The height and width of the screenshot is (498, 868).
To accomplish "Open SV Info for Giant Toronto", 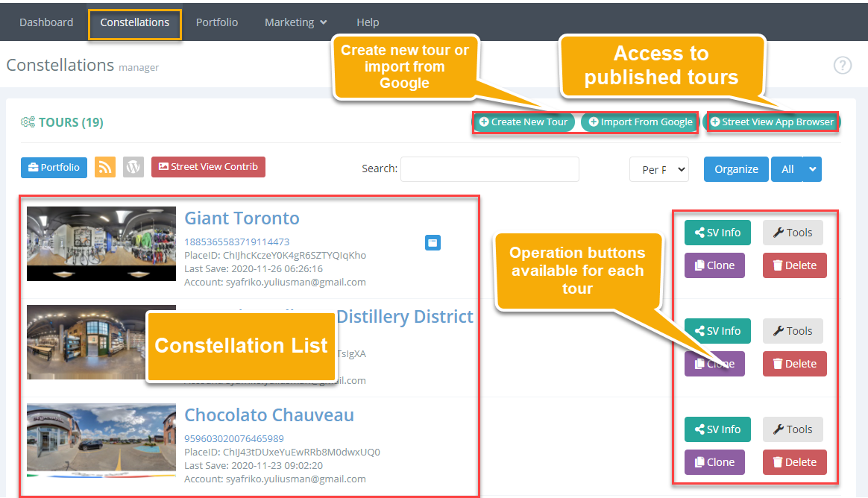I will 717,233.
